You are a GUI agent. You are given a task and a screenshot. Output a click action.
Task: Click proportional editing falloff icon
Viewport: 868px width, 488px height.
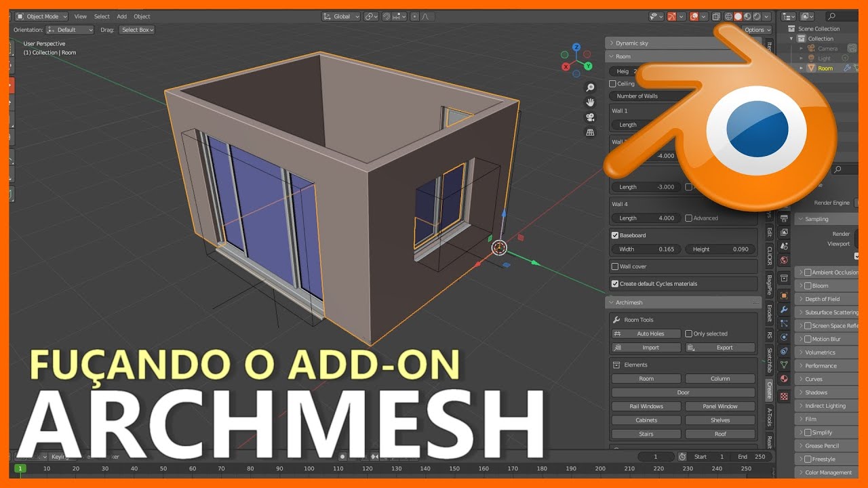(x=425, y=16)
